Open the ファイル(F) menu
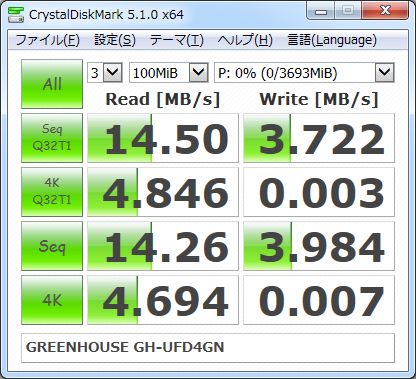The height and width of the screenshot is (379, 416). [x=47, y=40]
